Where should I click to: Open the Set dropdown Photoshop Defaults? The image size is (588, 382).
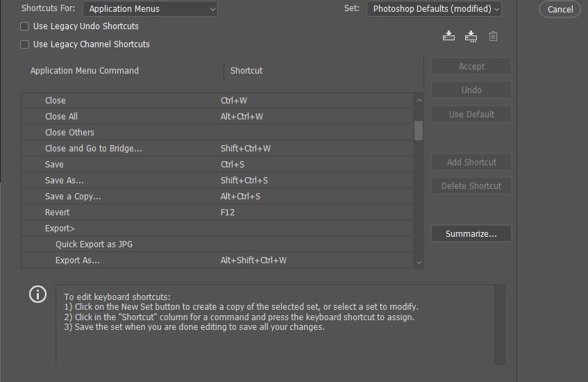(x=434, y=8)
